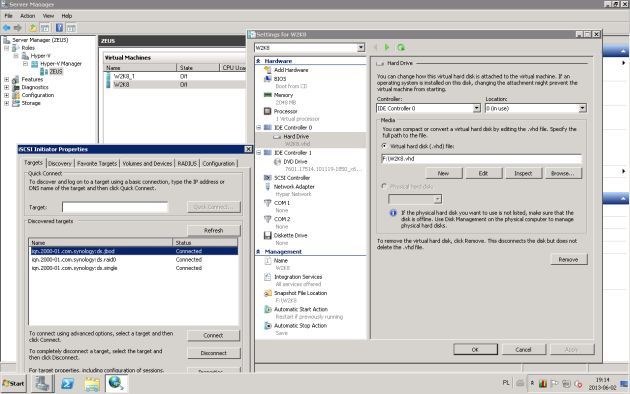The image size is (630, 394).
Task: Select BIOS in the Hardware list
Action: click(x=280, y=79)
